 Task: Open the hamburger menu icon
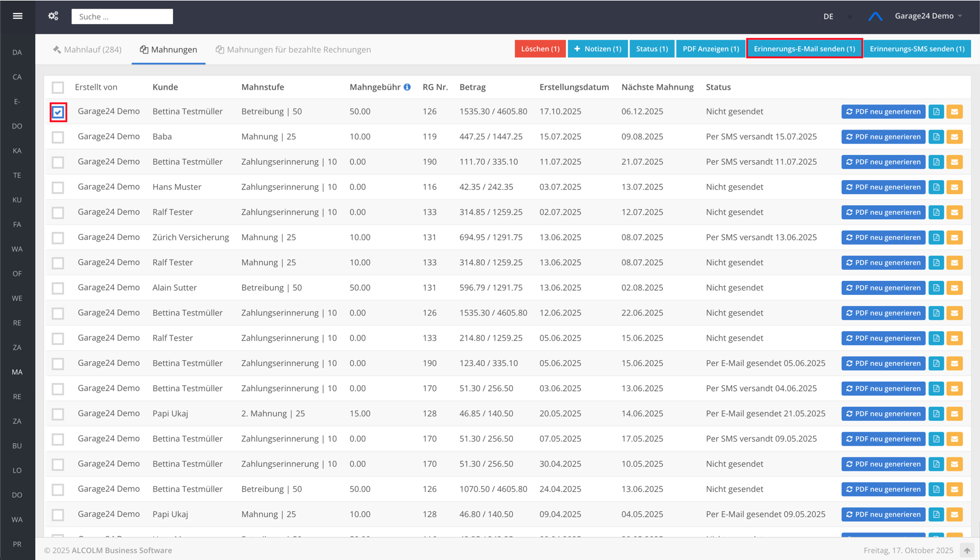(18, 16)
